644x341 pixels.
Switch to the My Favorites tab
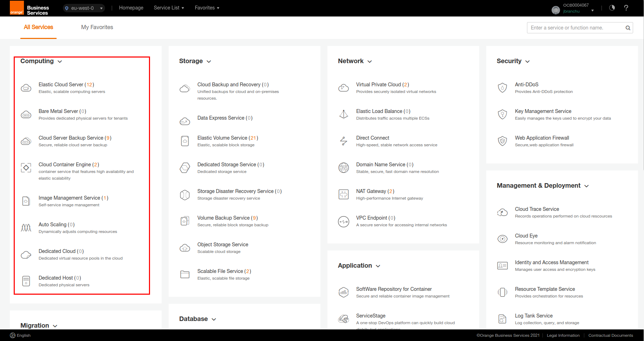[x=97, y=27]
